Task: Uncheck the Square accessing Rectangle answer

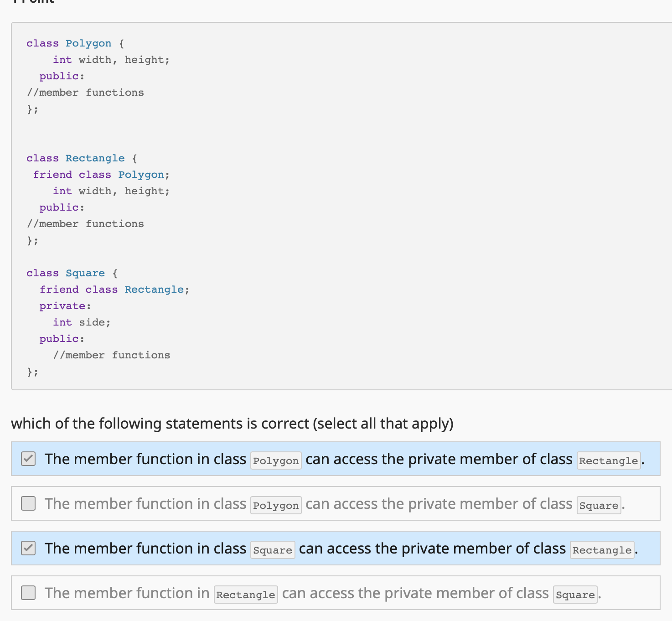Action: [28, 548]
